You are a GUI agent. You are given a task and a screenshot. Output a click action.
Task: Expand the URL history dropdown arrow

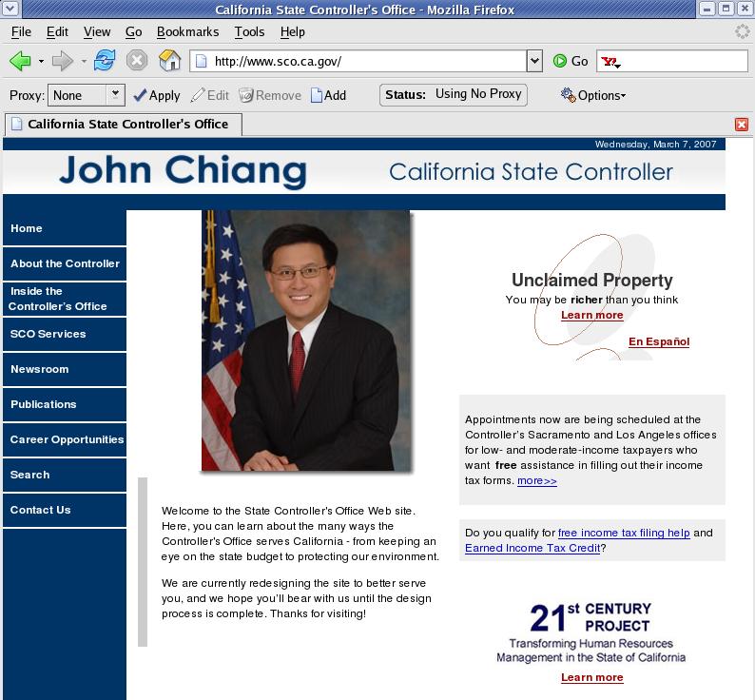(533, 61)
